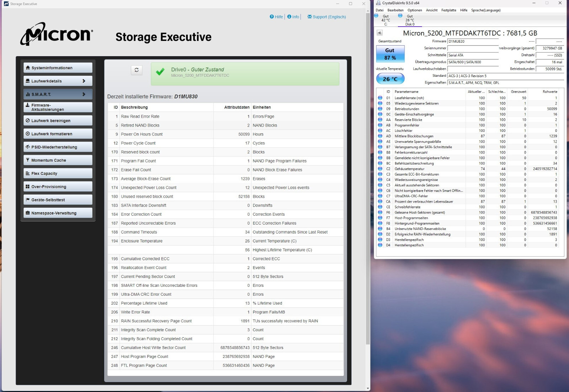The width and height of the screenshot is (569, 392).
Task: Open Over-Provisioning settings
Action: pos(58,187)
